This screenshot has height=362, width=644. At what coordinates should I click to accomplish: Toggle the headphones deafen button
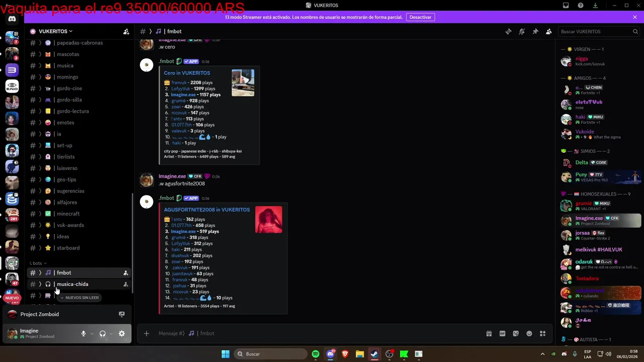103,333
